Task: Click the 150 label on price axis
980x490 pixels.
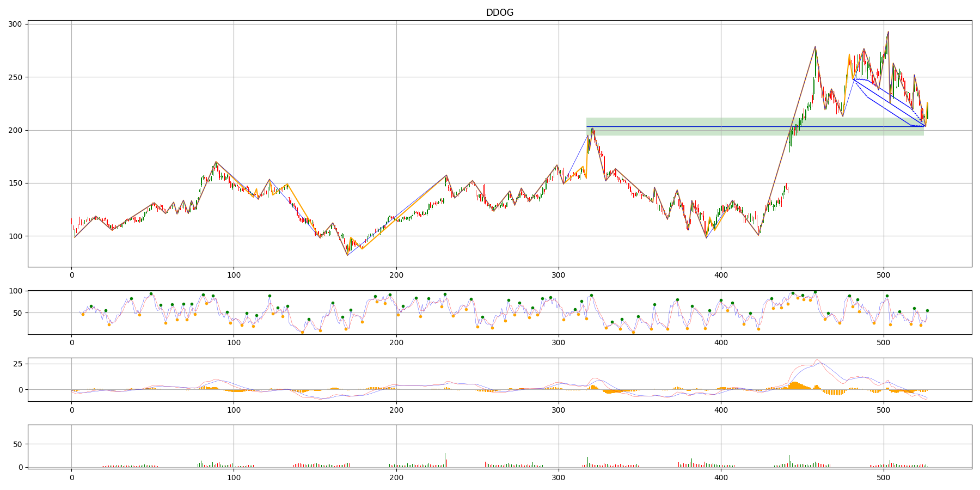Action: (15, 183)
